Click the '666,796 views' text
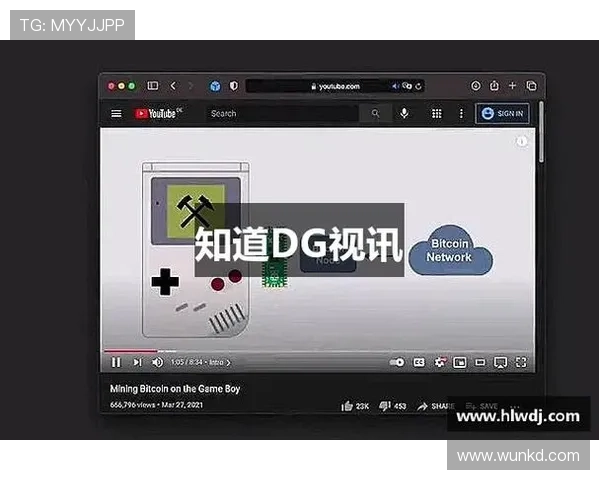Image resolution: width=600 pixels, height=480 pixels. click(x=132, y=405)
